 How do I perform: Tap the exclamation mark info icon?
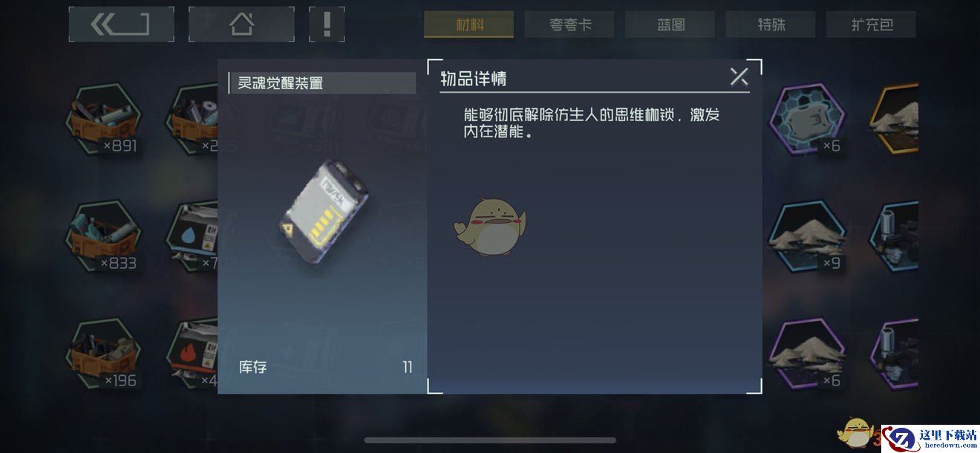[327, 25]
